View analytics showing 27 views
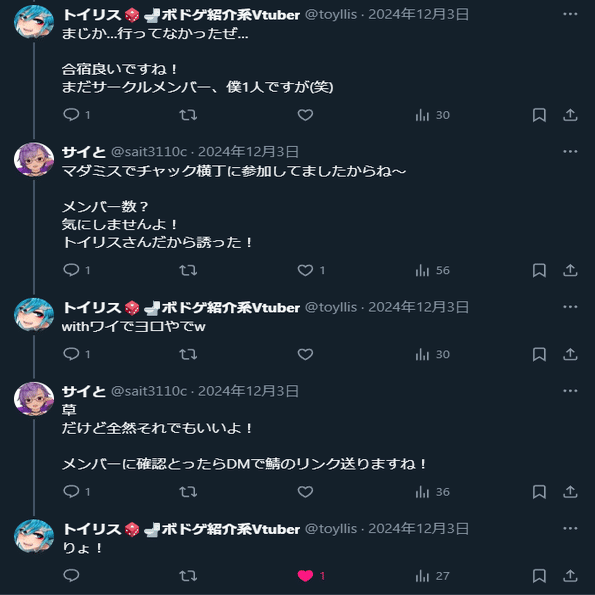This screenshot has height=595, width=595. 432,576
